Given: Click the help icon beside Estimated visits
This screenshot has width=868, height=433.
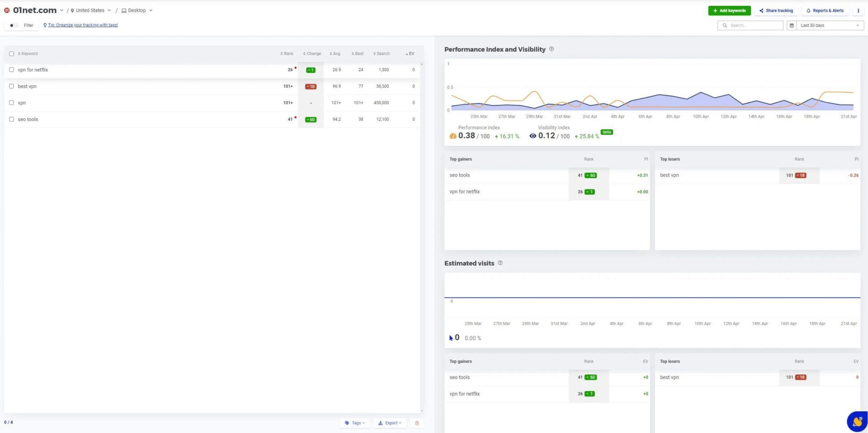Looking at the screenshot, I should (x=500, y=263).
